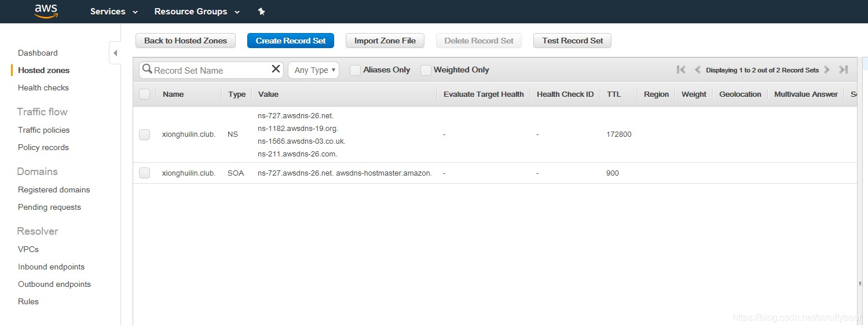Click value ns-727.awsdns-26.net. in NS row

point(296,115)
